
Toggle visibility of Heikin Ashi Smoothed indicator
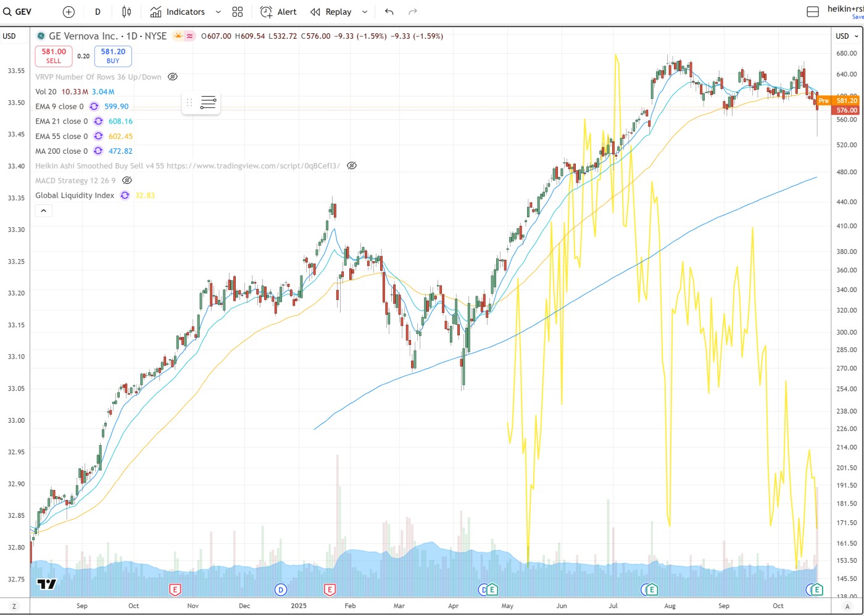pos(352,166)
